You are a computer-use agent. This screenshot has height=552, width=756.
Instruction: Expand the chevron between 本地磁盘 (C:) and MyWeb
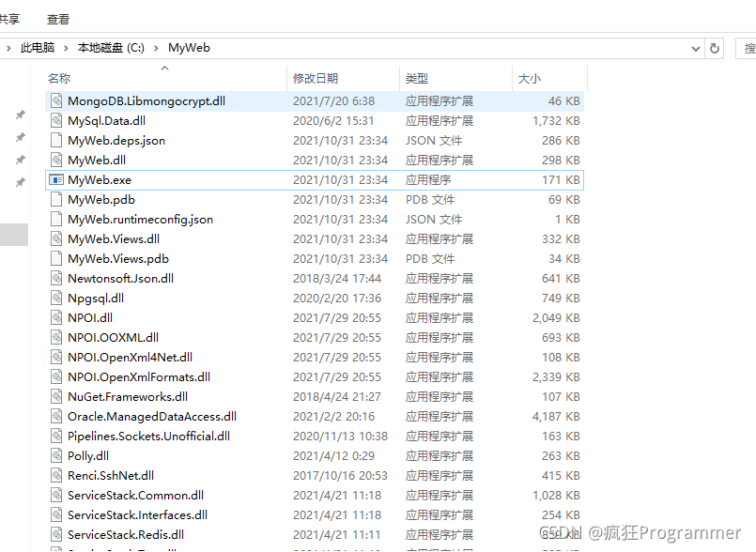tap(157, 48)
